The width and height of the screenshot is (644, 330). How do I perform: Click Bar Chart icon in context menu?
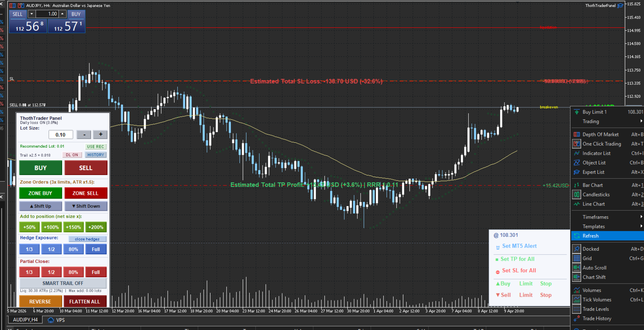click(577, 185)
